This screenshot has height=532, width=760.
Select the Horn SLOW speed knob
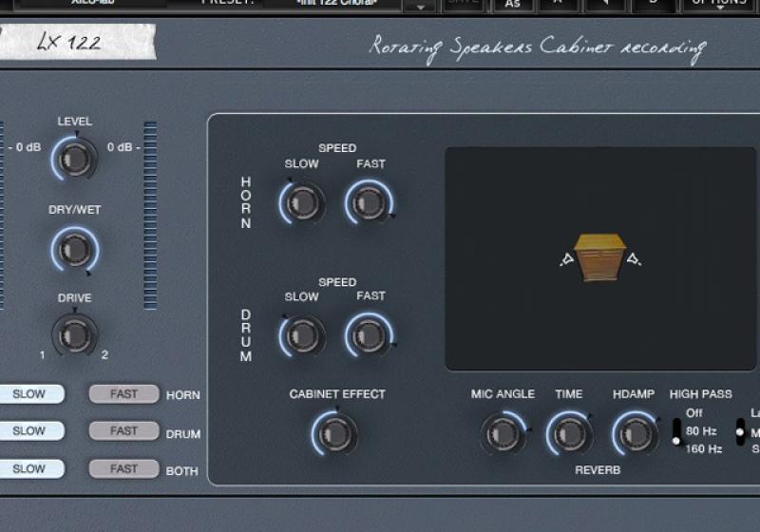tap(302, 202)
